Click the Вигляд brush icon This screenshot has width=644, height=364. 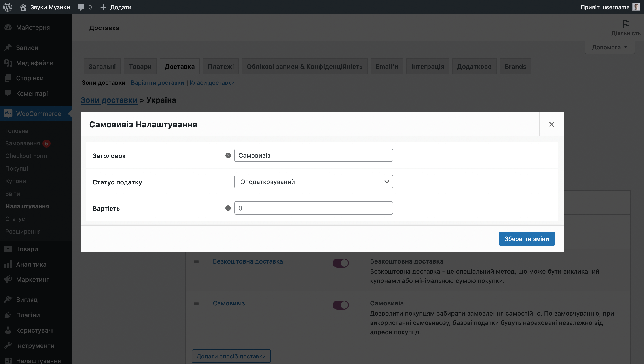click(x=8, y=299)
